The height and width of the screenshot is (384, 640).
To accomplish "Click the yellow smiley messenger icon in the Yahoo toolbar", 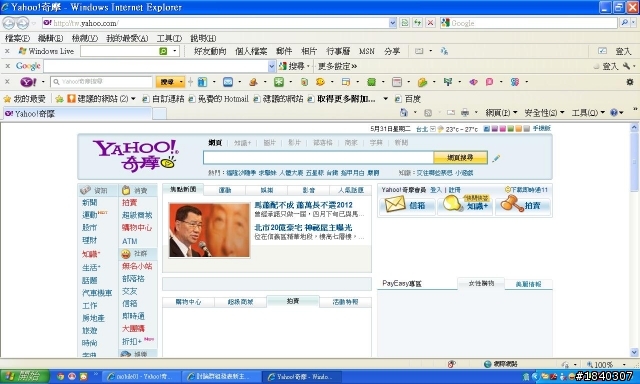I will coord(320,82).
